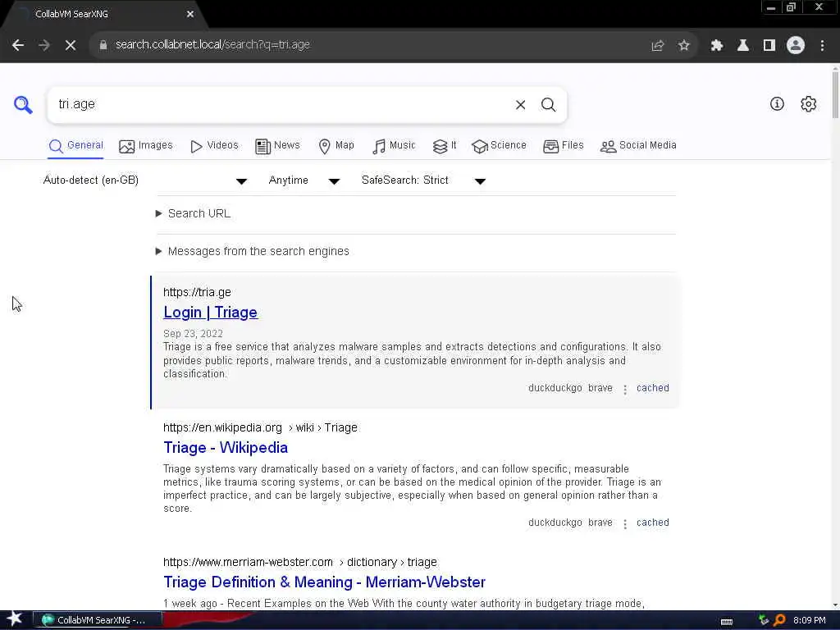Switch to News tab
This screenshot has height=630, width=840.
(x=277, y=146)
